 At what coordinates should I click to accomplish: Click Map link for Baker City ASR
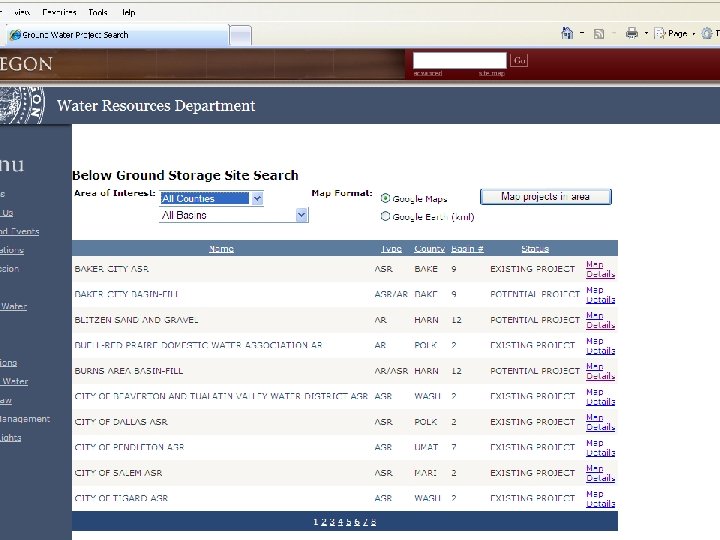coord(595,264)
